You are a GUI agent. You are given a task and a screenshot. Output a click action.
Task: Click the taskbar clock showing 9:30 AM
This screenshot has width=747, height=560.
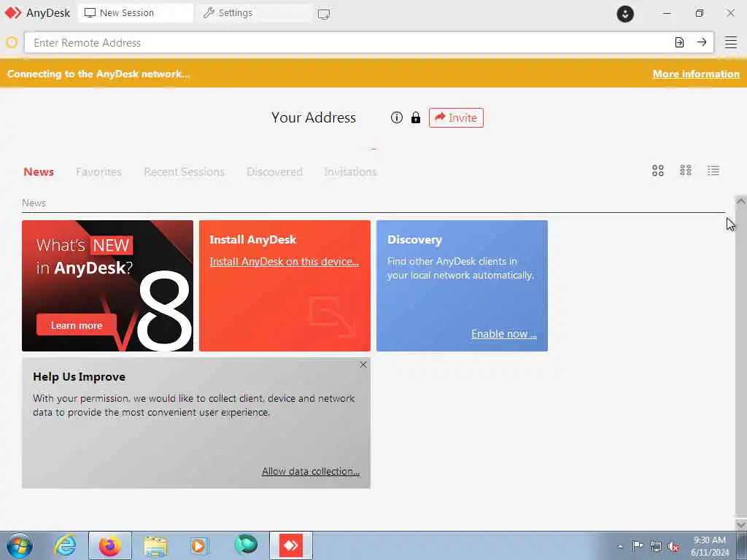(709, 545)
